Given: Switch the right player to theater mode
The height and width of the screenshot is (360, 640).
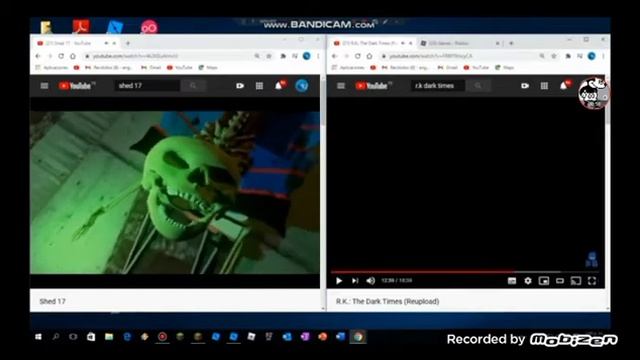Looking at the screenshot, I should point(560,281).
